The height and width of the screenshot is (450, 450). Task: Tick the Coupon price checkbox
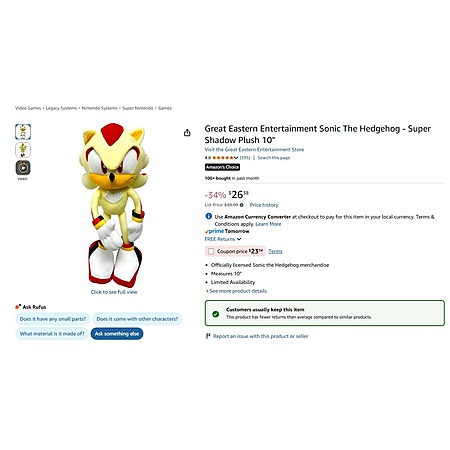(211, 251)
